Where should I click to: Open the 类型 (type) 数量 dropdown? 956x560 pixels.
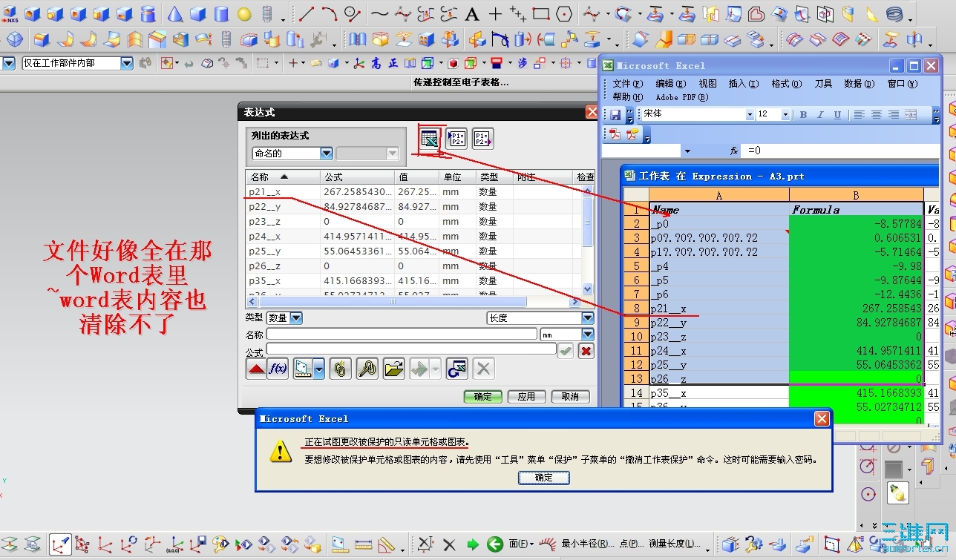pyautogui.click(x=295, y=317)
